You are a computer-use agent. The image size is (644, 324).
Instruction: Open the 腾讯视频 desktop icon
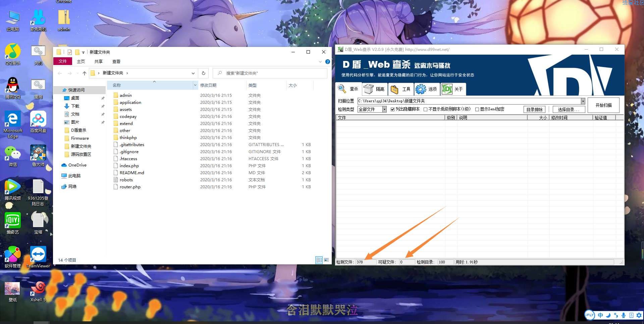13,190
